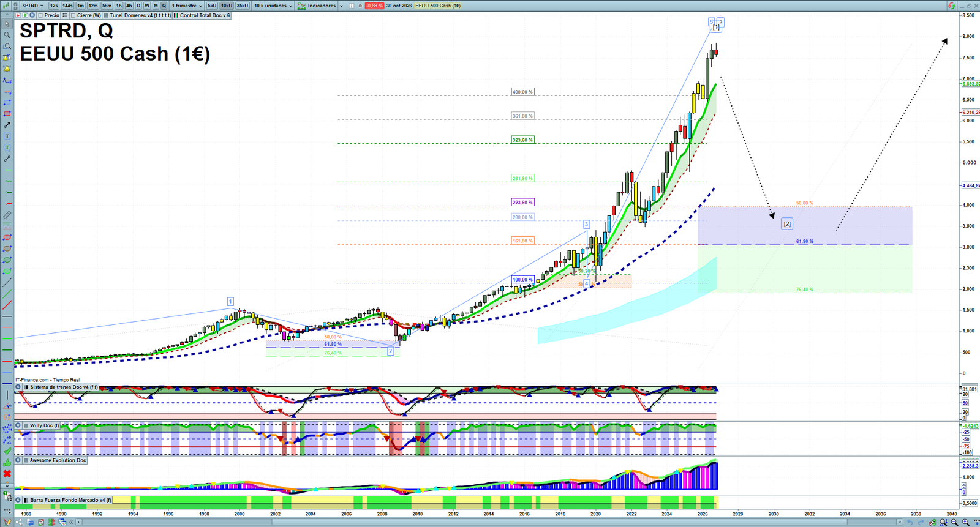Click the 5kU units button
The height and width of the screenshot is (527, 980).
coord(212,6)
